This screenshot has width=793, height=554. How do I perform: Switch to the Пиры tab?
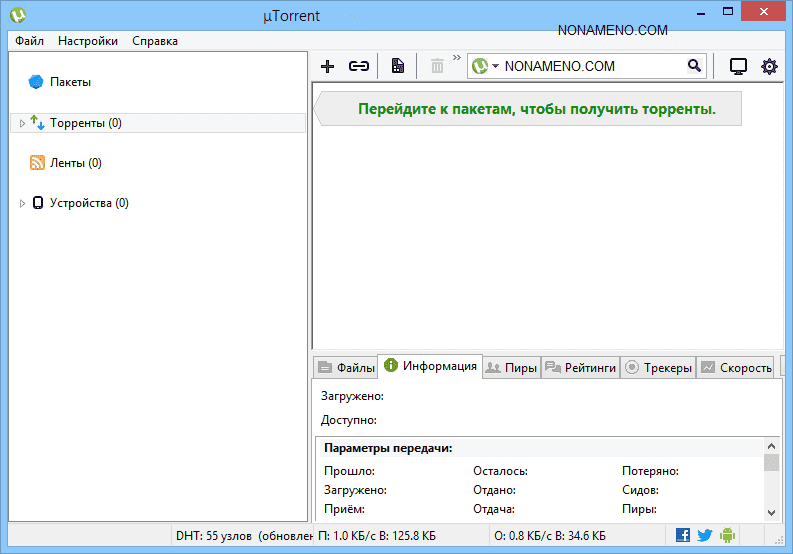tap(511, 367)
